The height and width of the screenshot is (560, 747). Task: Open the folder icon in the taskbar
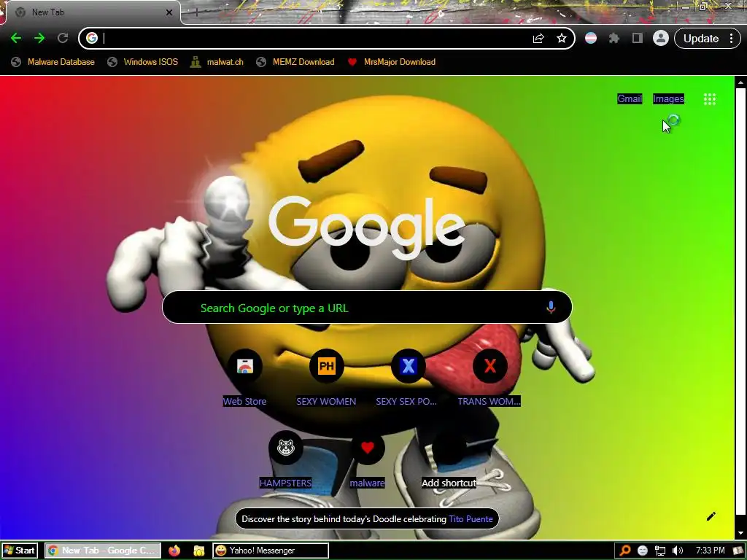click(x=198, y=551)
